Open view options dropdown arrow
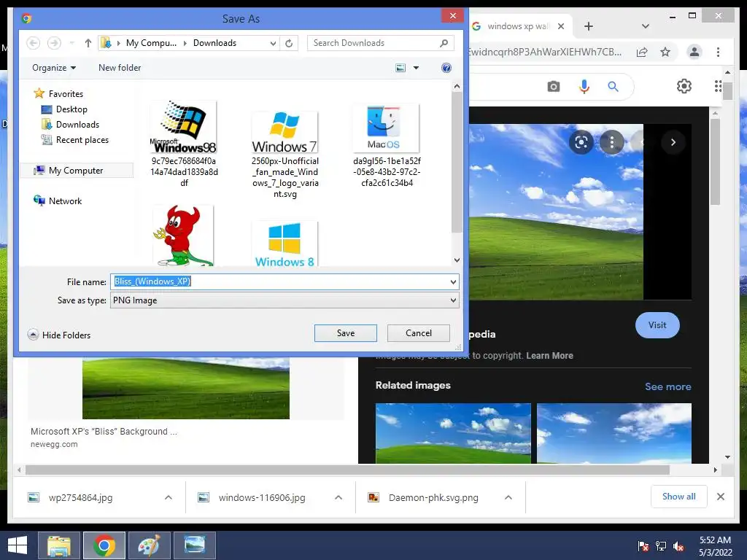Viewport: 747px width, 560px height. (x=416, y=68)
